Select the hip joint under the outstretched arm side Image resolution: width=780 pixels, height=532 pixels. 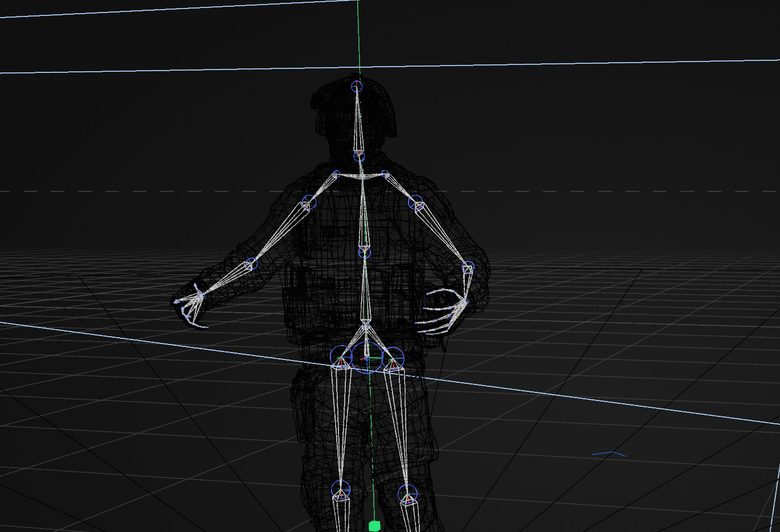click(341, 357)
